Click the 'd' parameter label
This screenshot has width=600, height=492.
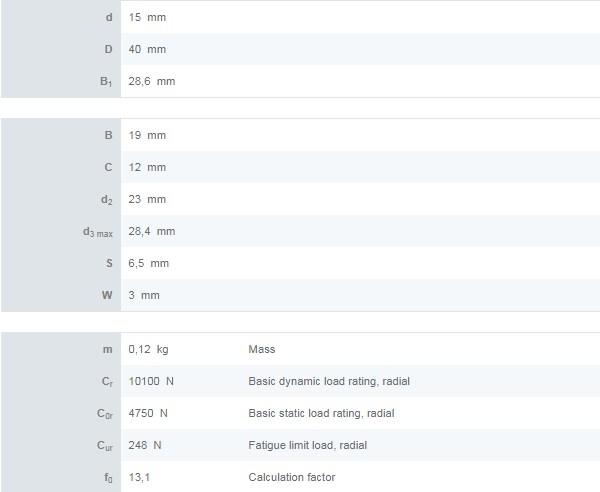point(109,17)
